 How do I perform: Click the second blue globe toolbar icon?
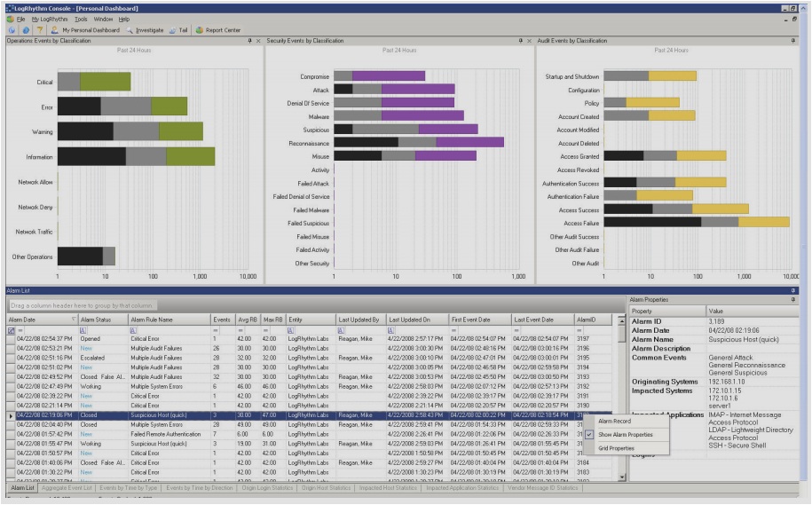(26, 30)
